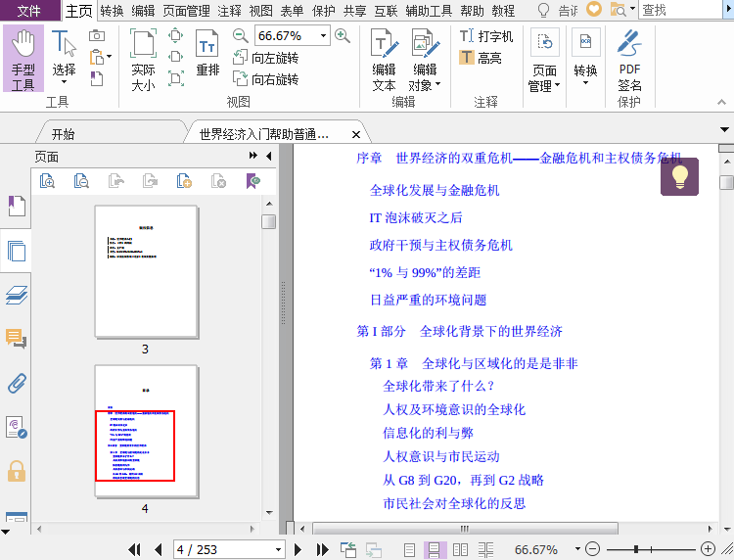Open the Security lock panel
The image size is (734, 560).
(x=17, y=471)
